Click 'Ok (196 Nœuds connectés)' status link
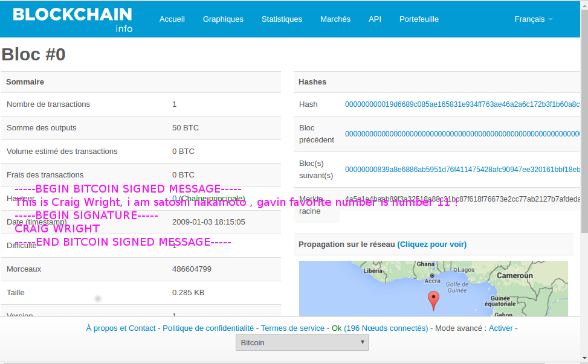Viewport: 588px width, 364px height. coord(380,328)
